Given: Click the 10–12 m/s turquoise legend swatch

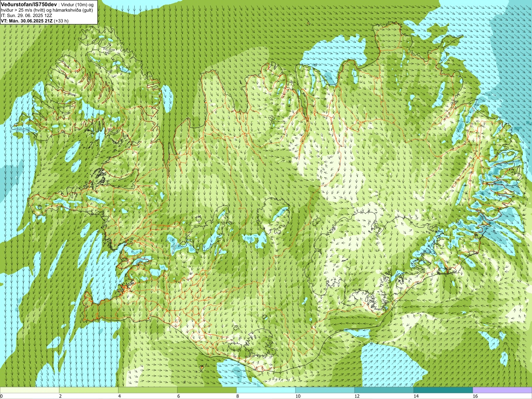Looking at the screenshot, I should click(x=325, y=390).
